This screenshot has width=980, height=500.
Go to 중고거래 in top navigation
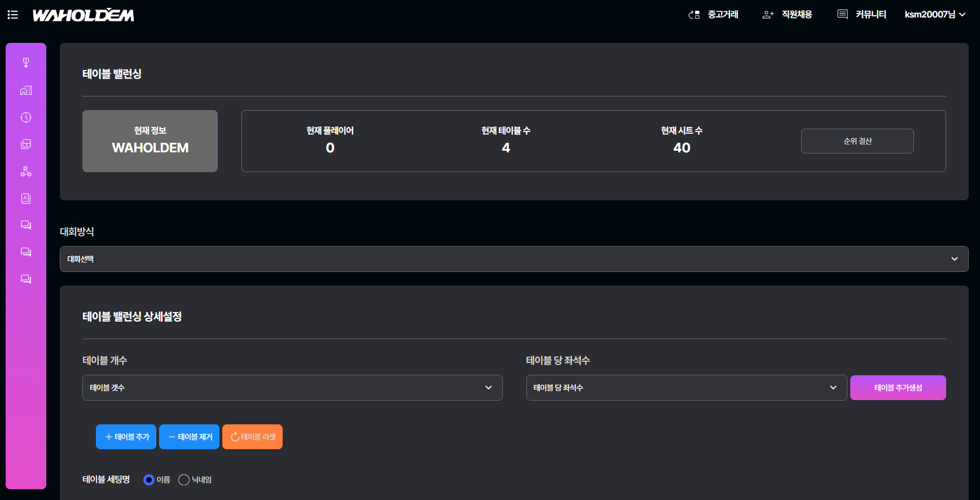coord(714,15)
